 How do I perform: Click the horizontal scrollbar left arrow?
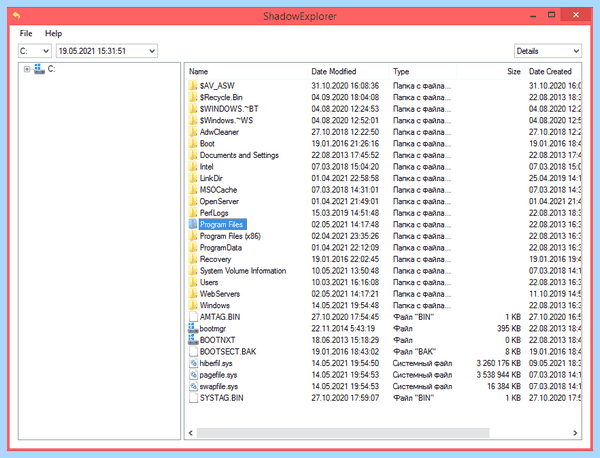click(x=191, y=433)
